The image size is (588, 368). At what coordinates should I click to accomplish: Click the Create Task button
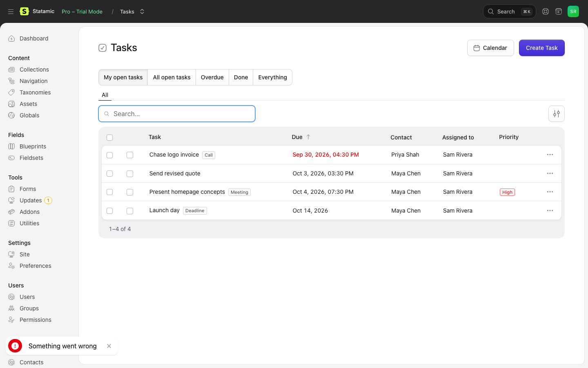(x=541, y=48)
